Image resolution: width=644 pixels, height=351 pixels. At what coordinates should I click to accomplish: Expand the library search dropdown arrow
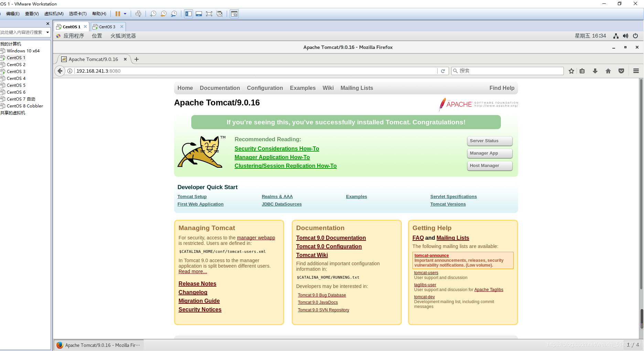click(47, 32)
